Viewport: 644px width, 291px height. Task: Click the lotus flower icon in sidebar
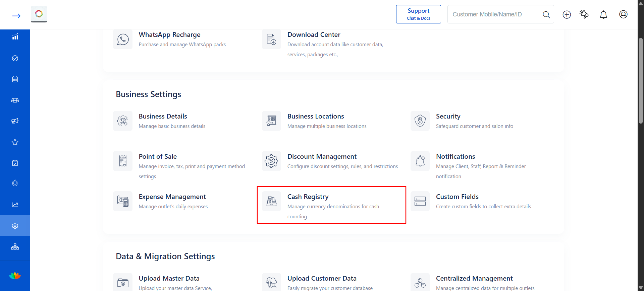point(15,276)
